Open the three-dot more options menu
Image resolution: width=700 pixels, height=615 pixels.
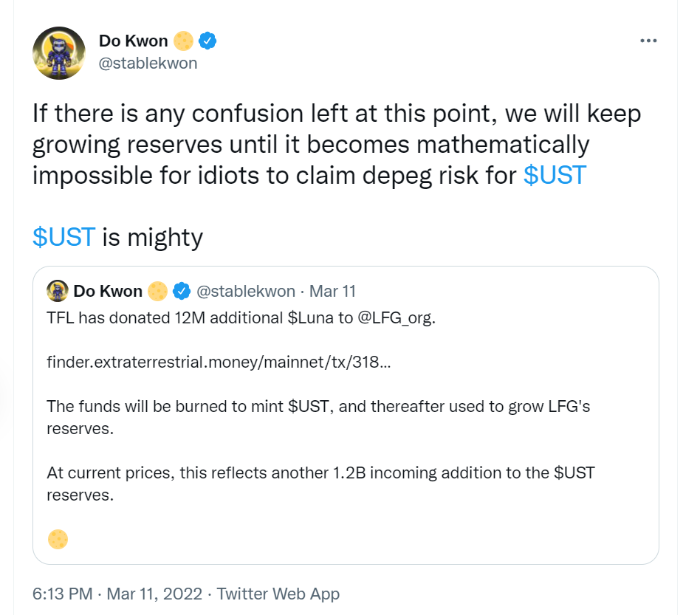[648, 41]
